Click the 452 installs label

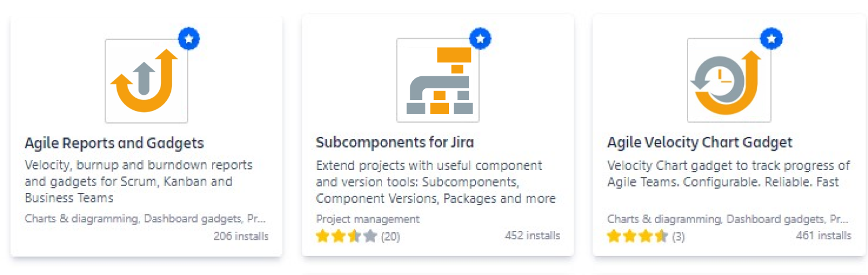[532, 236]
